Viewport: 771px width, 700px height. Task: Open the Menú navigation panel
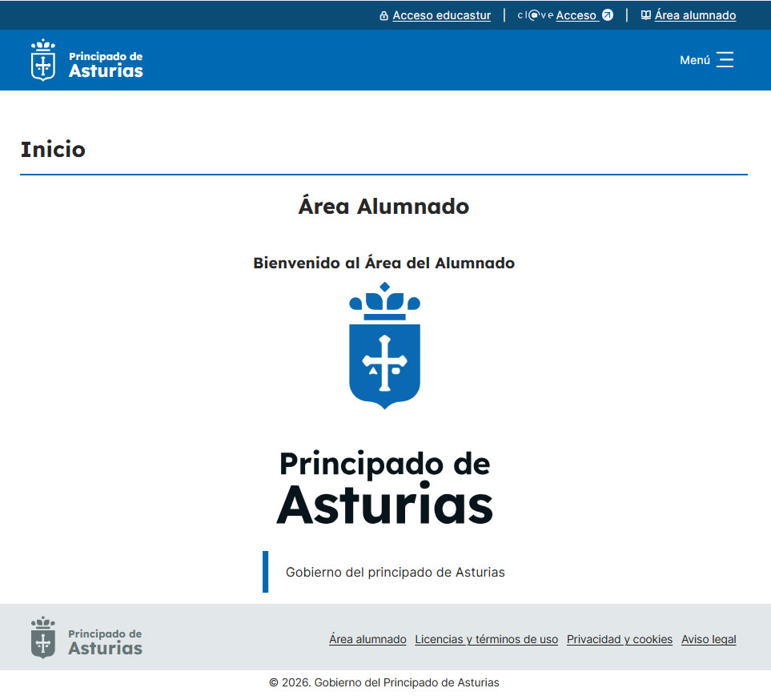[x=706, y=59]
